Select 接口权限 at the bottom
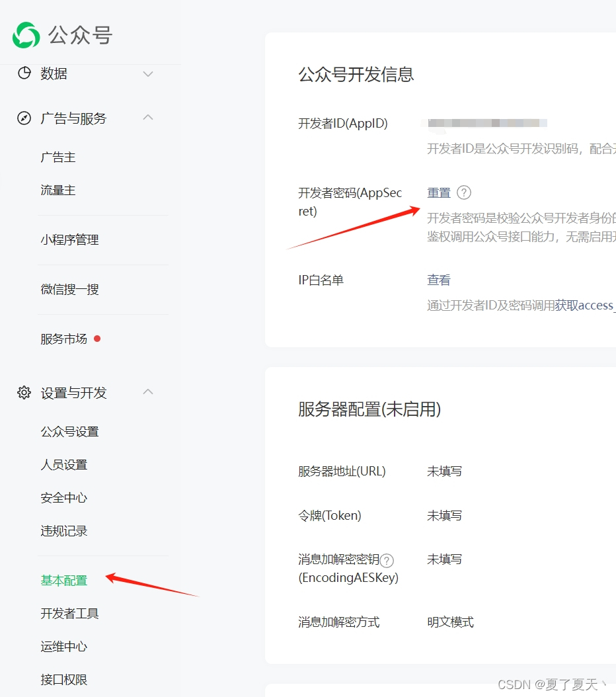The width and height of the screenshot is (616, 697). [x=63, y=679]
